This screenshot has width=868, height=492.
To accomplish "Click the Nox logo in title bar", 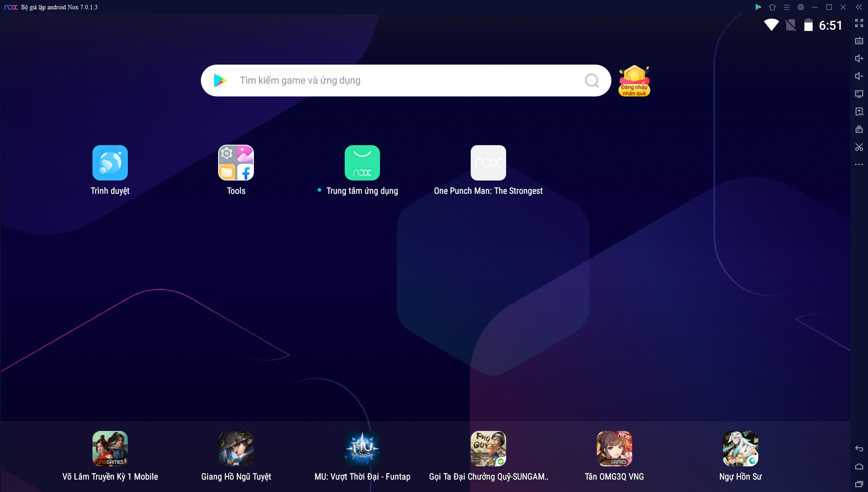I will pos(11,7).
